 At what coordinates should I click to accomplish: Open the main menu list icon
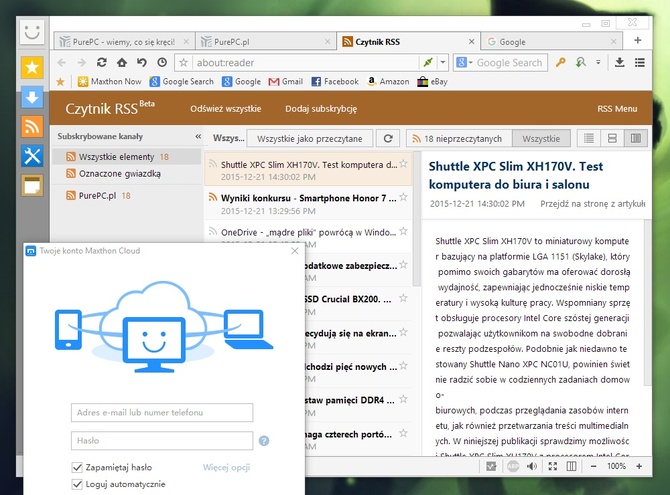coord(640,62)
